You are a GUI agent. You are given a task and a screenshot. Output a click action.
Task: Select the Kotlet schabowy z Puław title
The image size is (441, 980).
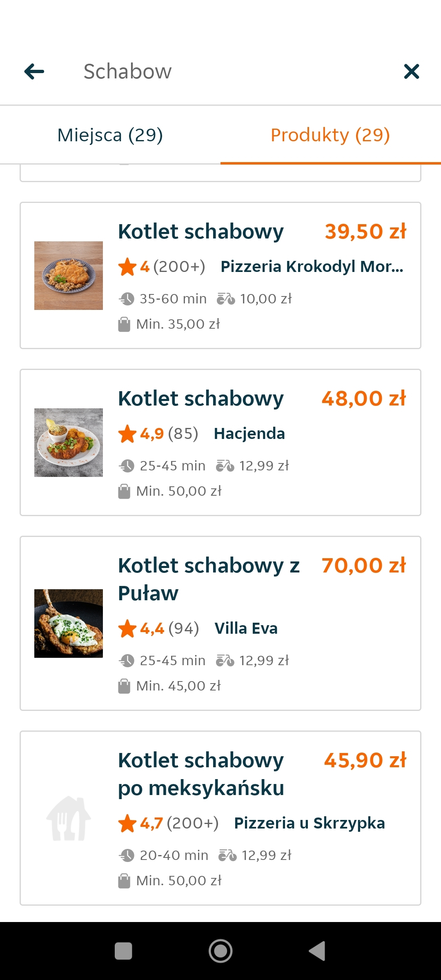click(x=209, y=579)
